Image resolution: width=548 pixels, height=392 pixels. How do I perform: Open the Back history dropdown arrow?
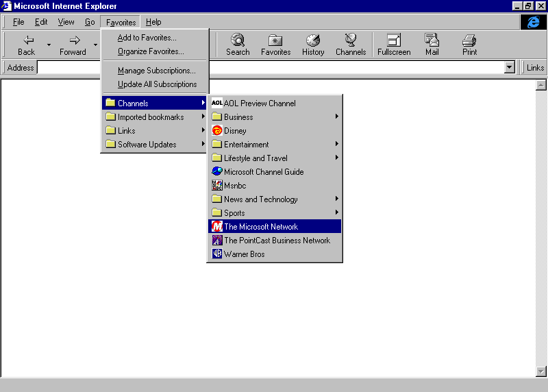pos(49,45)
